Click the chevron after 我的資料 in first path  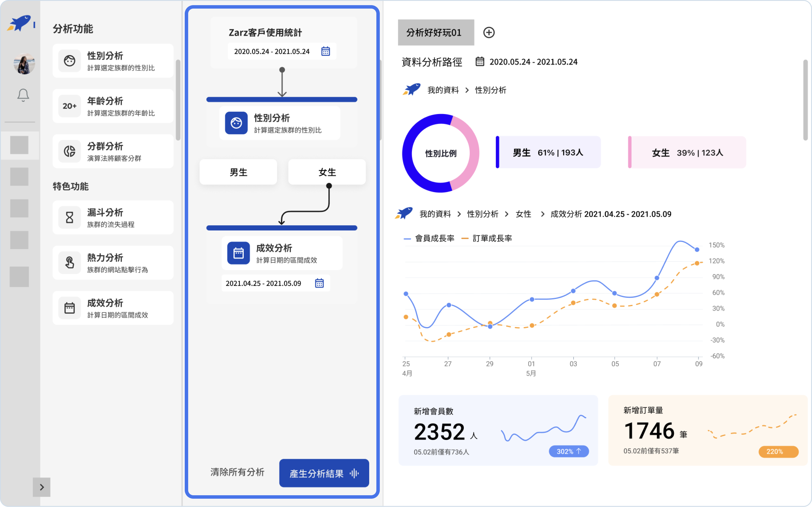tap(467, 90)
